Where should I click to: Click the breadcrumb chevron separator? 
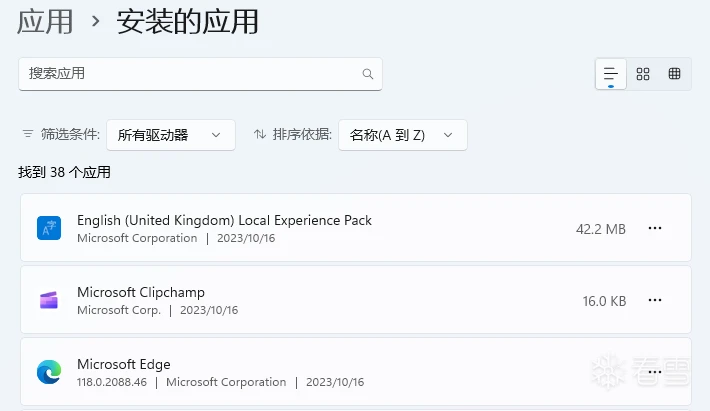95,21
